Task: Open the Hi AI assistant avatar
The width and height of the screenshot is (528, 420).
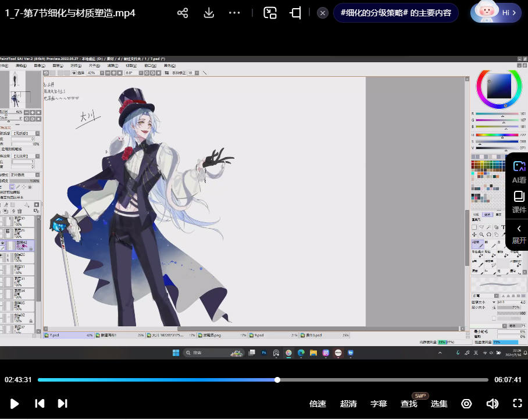Action: point(495,12)
